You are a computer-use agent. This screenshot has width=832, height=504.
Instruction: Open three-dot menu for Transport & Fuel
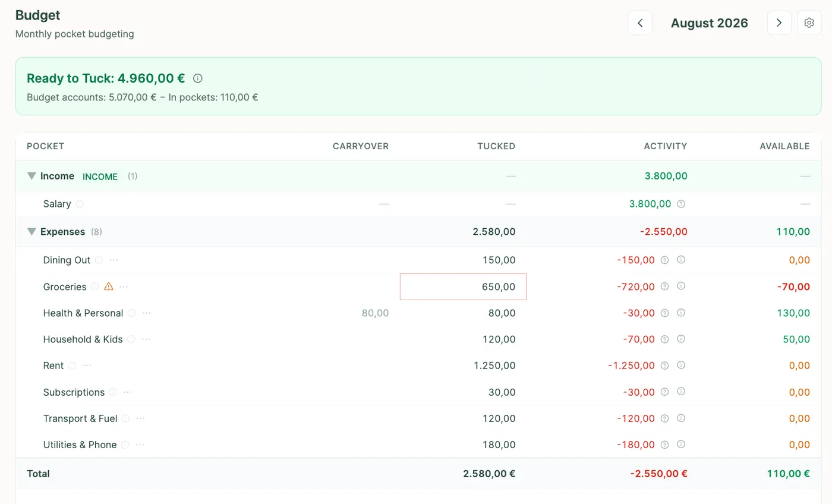141,418
